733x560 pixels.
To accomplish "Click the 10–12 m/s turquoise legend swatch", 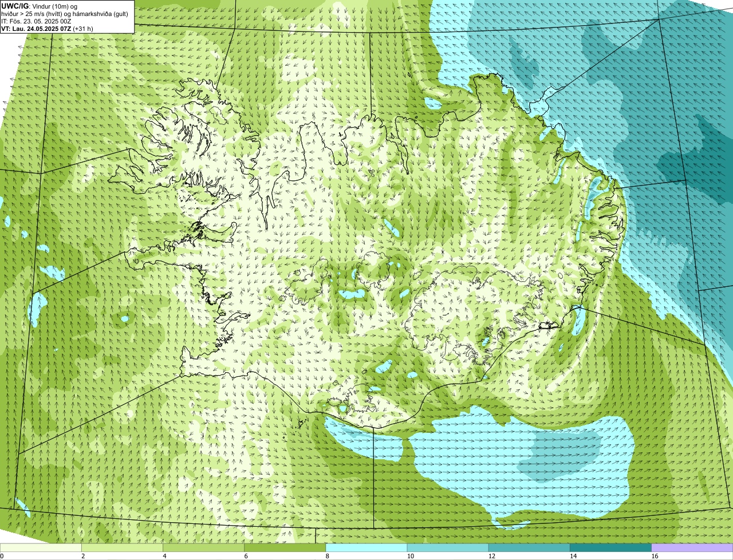I will (x=448, y=547).
